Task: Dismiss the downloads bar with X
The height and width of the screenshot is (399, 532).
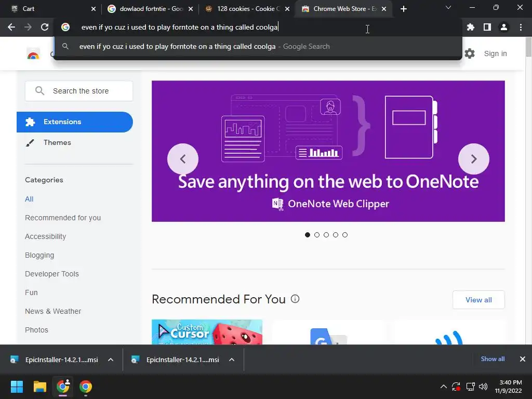Action: click(x=523, y=359)
